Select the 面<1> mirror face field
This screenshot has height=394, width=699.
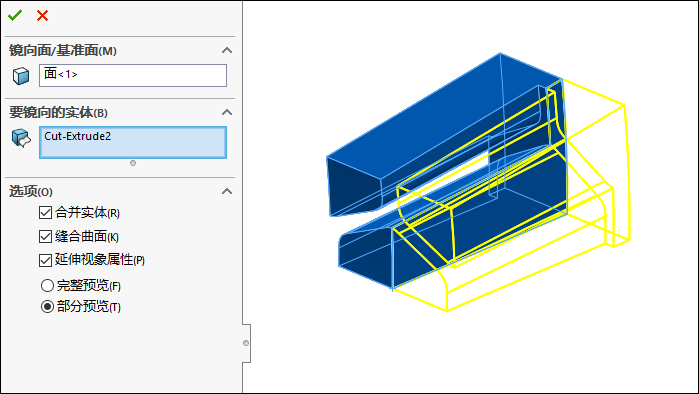click(133, 75)
